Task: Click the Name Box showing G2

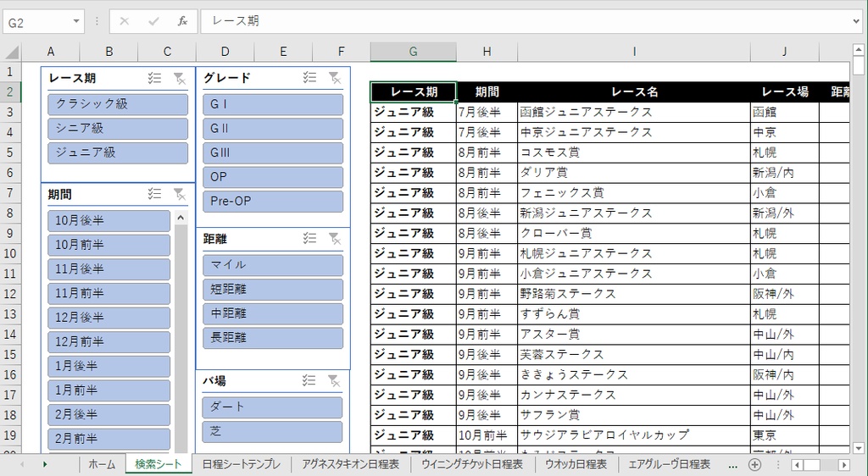Action: (x=36, y=23)
